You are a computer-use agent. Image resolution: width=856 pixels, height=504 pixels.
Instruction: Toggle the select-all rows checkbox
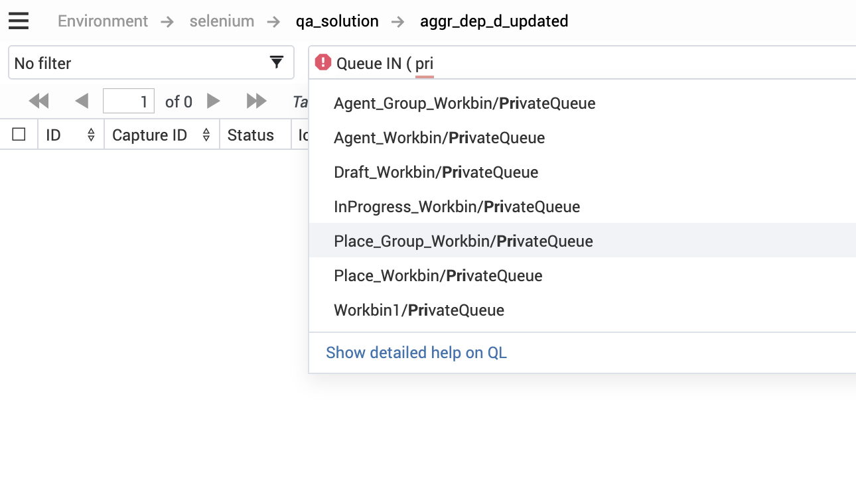pyautogui.click(x=19, y=135)
